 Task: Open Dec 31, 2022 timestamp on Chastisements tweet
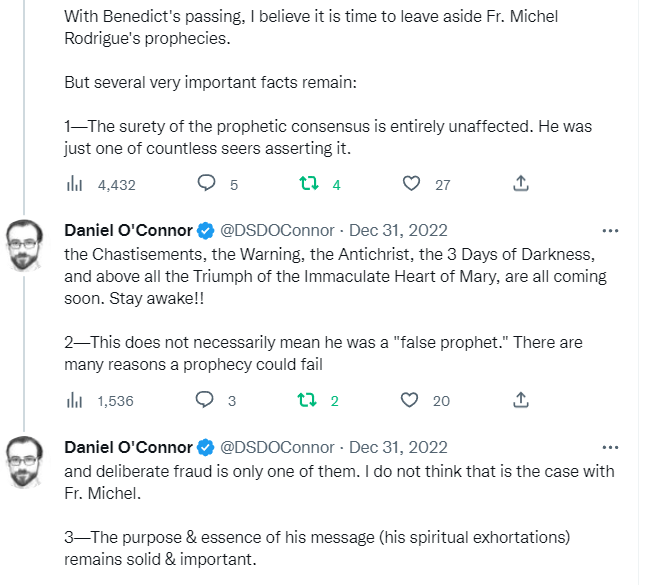point(398,230)
